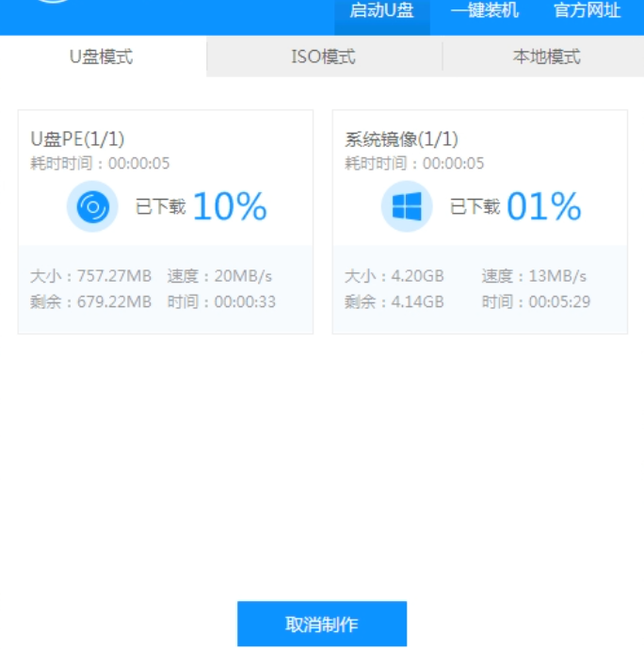644x650 pixels.
Task: Click 剩余：4.14GB text
Action: click(x=394, y=301)
